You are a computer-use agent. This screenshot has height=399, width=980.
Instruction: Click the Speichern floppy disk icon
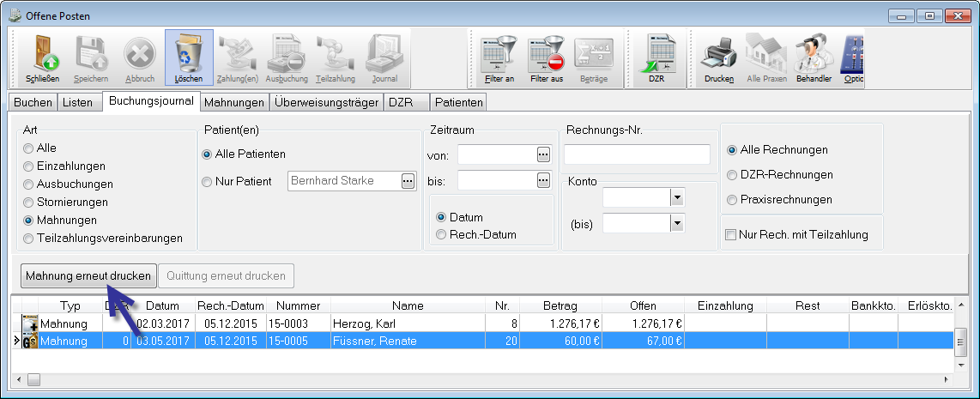pyautogui.click(x=91, y=54)
